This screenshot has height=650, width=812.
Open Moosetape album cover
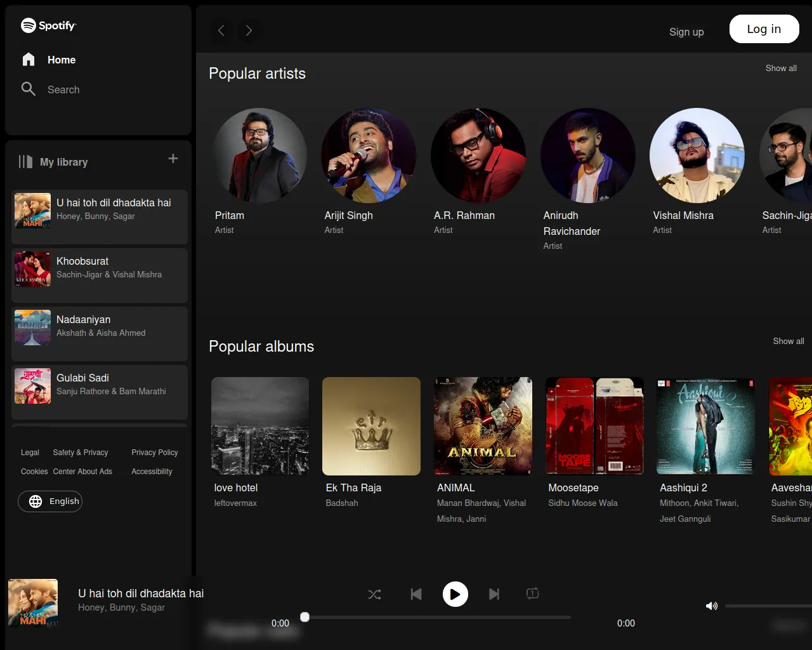point(594,426)
